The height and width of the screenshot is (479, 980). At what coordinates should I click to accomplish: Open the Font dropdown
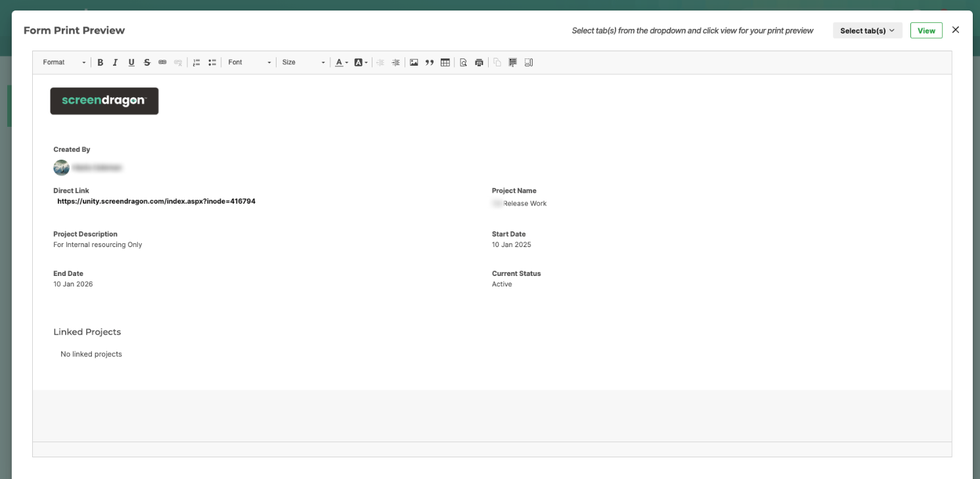click(250, 62)
